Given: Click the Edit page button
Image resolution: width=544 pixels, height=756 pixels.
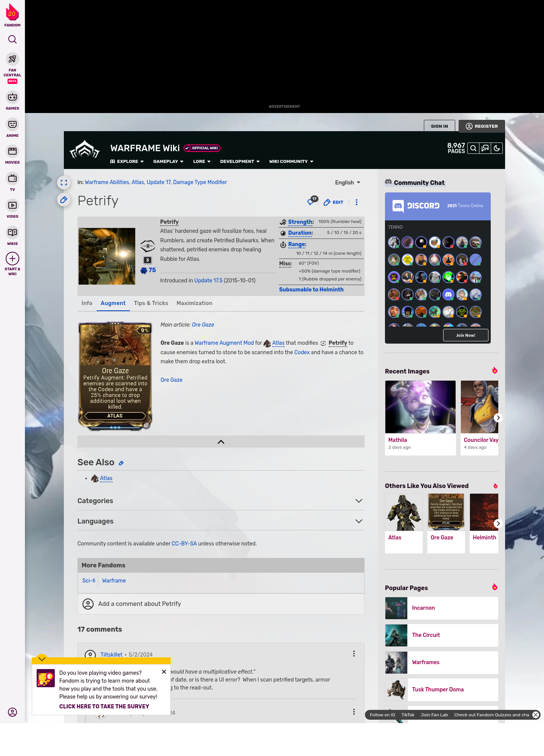Looking at the screenshot, I should (x=334, y=202).
